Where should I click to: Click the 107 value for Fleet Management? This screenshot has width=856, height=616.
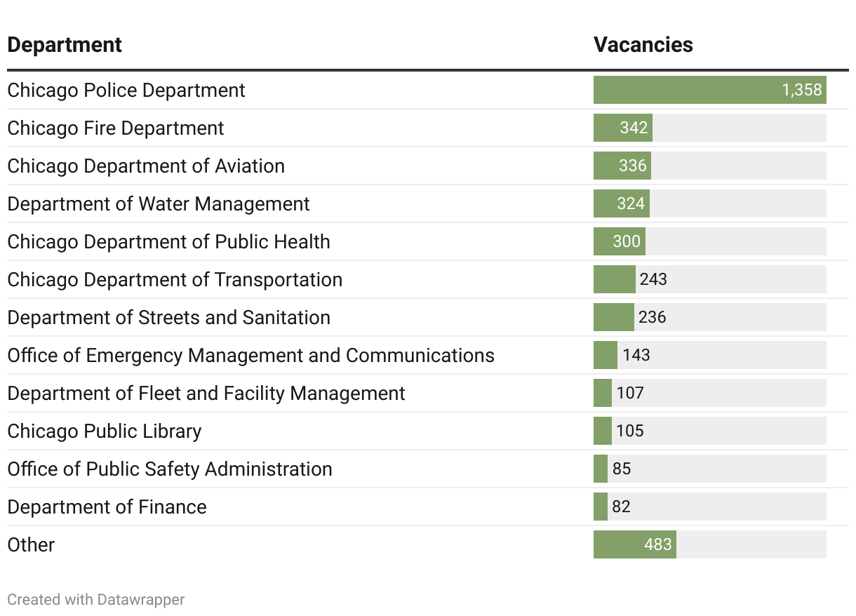630,394
